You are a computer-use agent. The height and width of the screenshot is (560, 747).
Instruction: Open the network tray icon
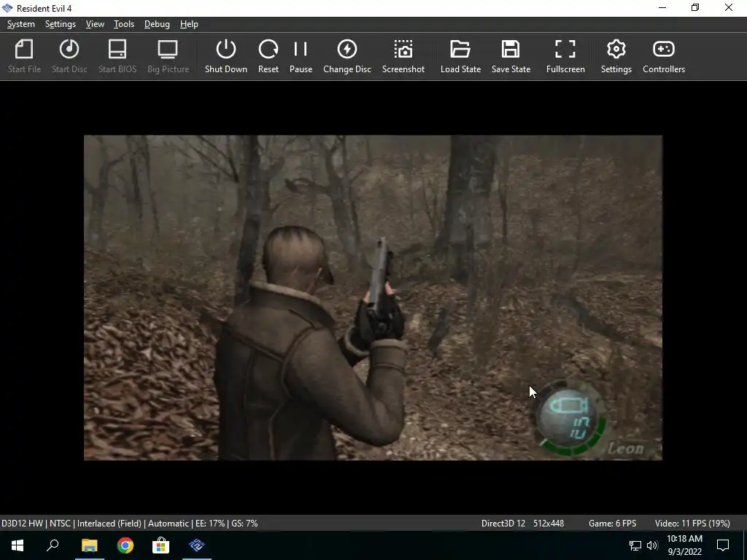[x=635, y=545]
